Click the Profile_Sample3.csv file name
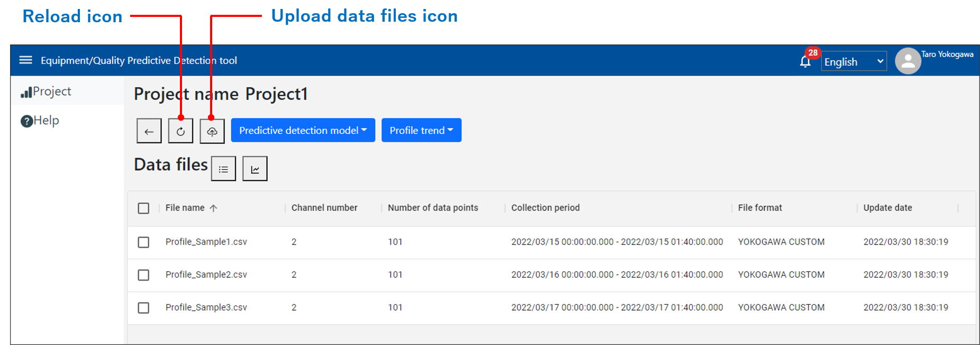This screenshot has width=980, height=345. click(x=206, y=307)
